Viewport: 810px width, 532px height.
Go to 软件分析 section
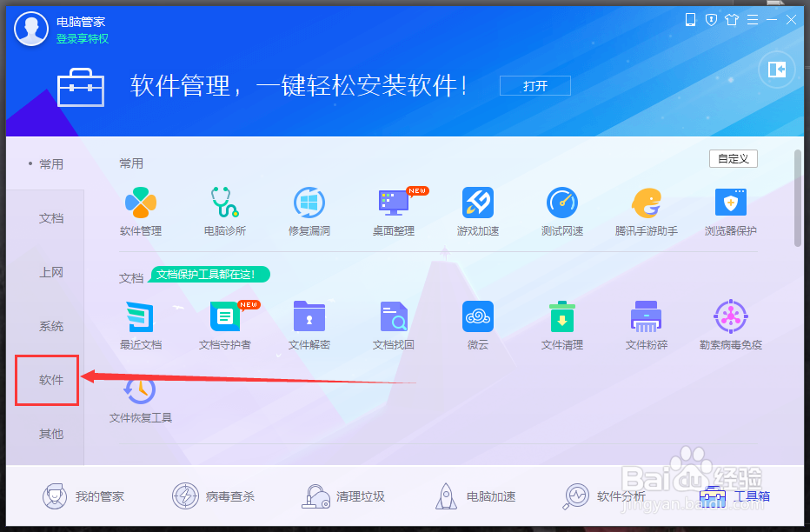tap(604, 496)
